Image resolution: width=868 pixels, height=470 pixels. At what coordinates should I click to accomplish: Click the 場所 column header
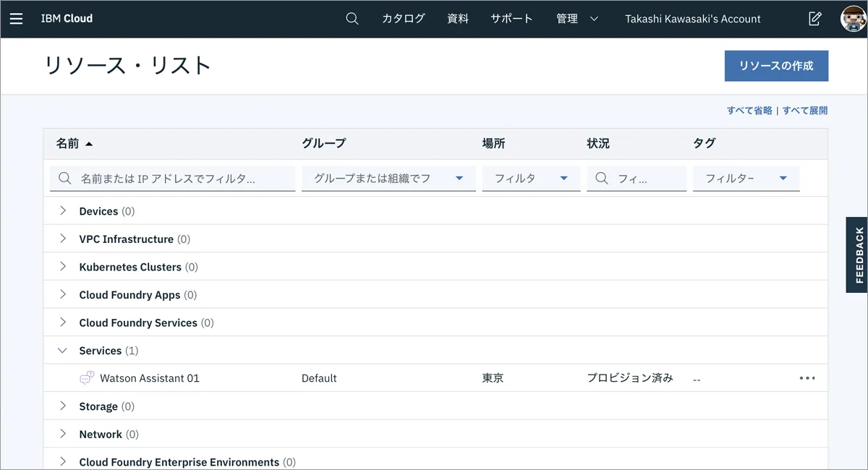pos(494,144)
